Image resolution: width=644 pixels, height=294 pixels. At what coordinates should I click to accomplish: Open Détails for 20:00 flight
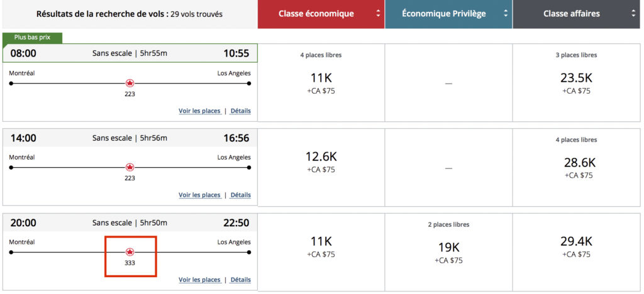click(240, 280)
